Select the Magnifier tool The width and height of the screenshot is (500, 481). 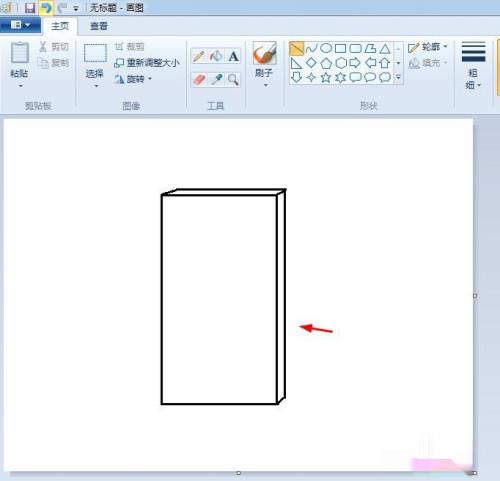233,80
